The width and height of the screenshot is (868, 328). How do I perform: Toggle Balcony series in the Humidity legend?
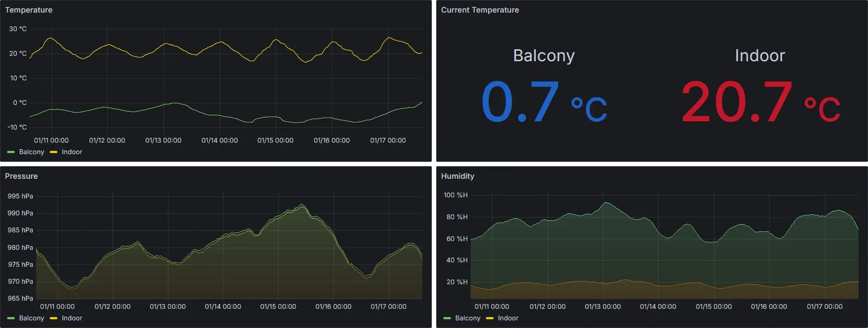[x=467, y=318]
